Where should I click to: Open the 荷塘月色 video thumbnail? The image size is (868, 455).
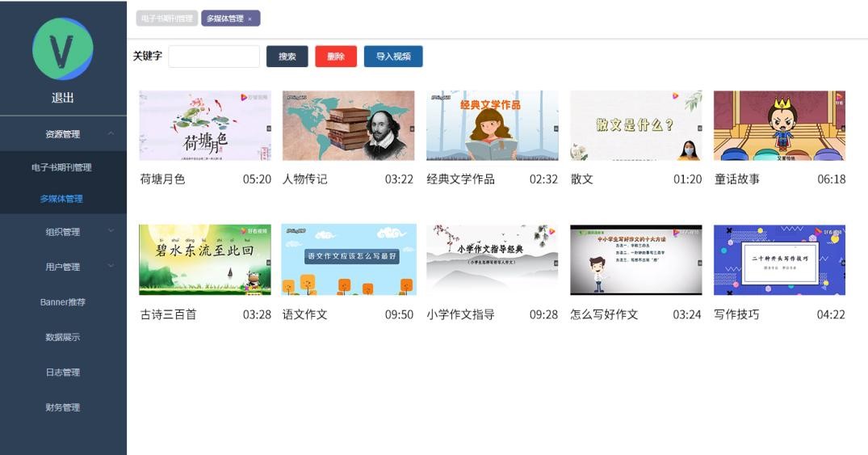pyautogui.click(x=205, y=125)
